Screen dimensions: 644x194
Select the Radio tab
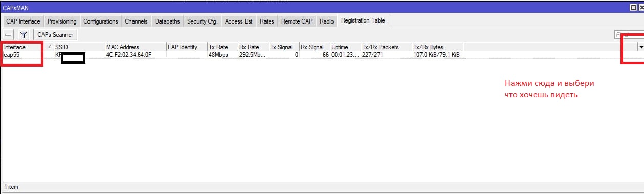coord(327,21)
